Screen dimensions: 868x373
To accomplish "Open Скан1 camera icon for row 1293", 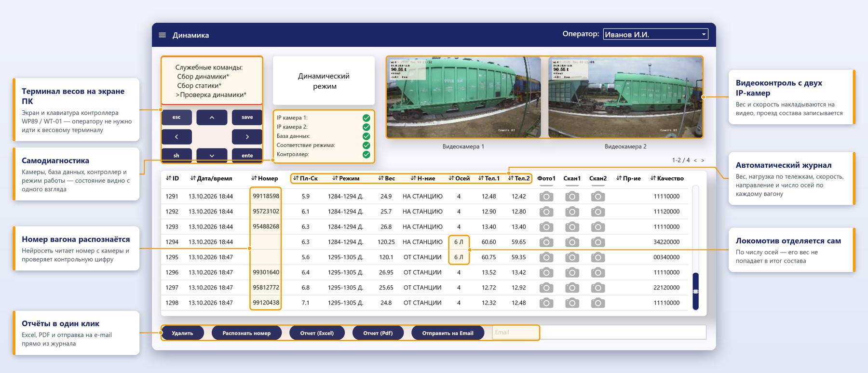I will click(572, 227).
